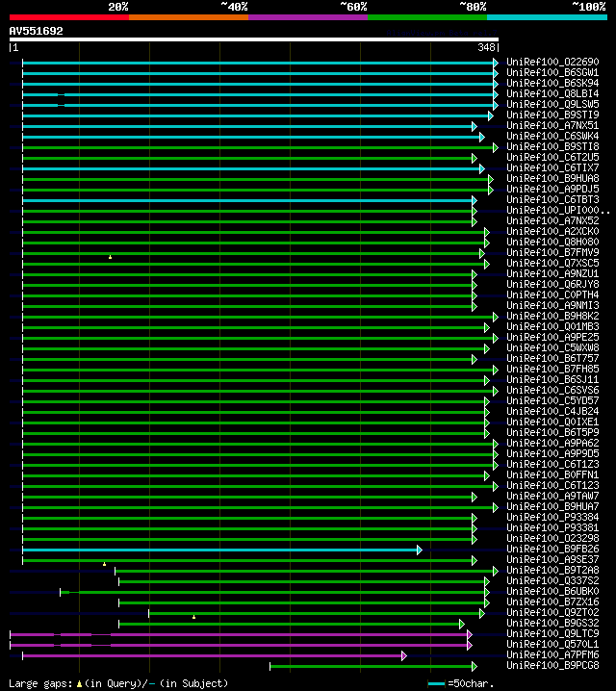Select the UniRef100_Q8H080 label
The width and height of the screenshot is (616, 691).
(x=552, y=242)
